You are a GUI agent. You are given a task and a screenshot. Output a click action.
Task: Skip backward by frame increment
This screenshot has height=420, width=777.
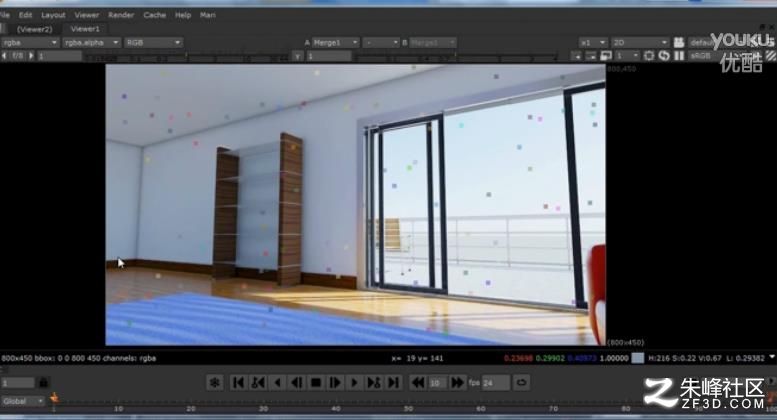(418, 382)
